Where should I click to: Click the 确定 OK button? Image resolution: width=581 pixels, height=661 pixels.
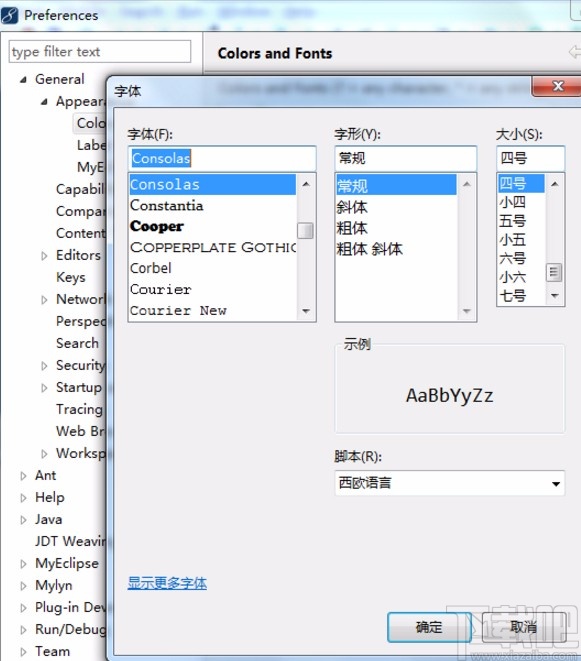point(429,627)
